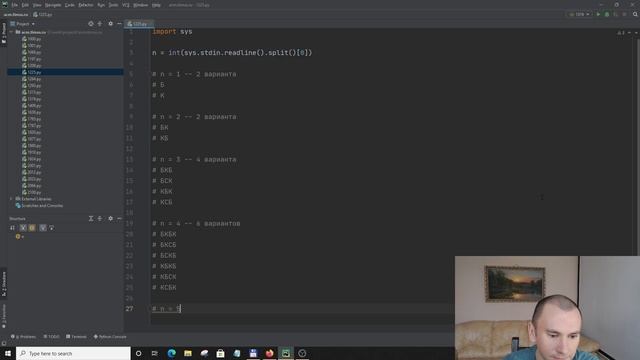Open the Code menu
The image size is (640, 360).
(70, 5)
